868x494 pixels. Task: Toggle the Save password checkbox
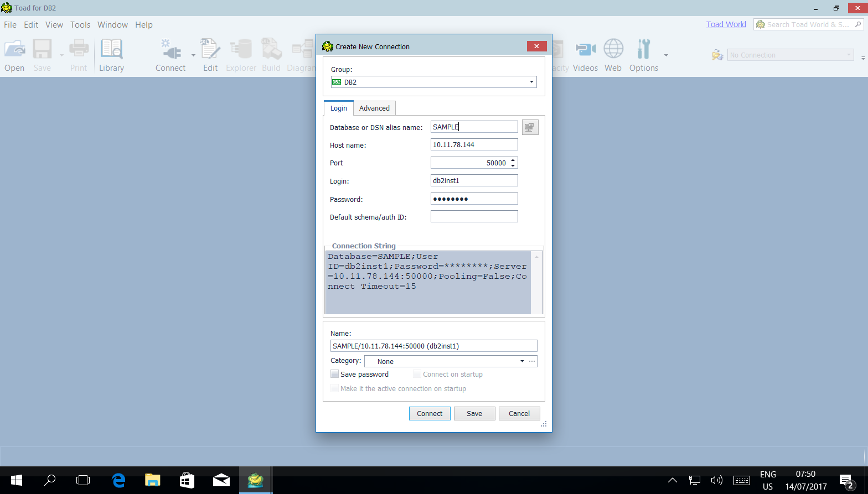[334, 375]
